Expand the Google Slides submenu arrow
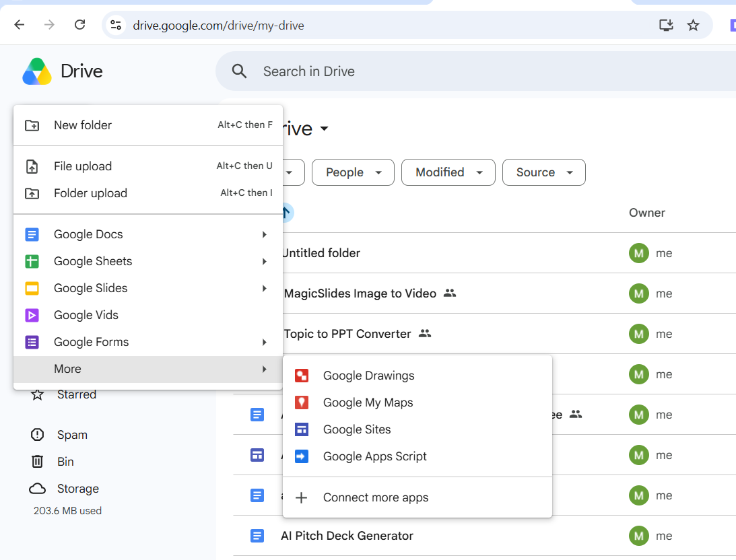Screen dimensions: 736x560 tap(264, 288)
